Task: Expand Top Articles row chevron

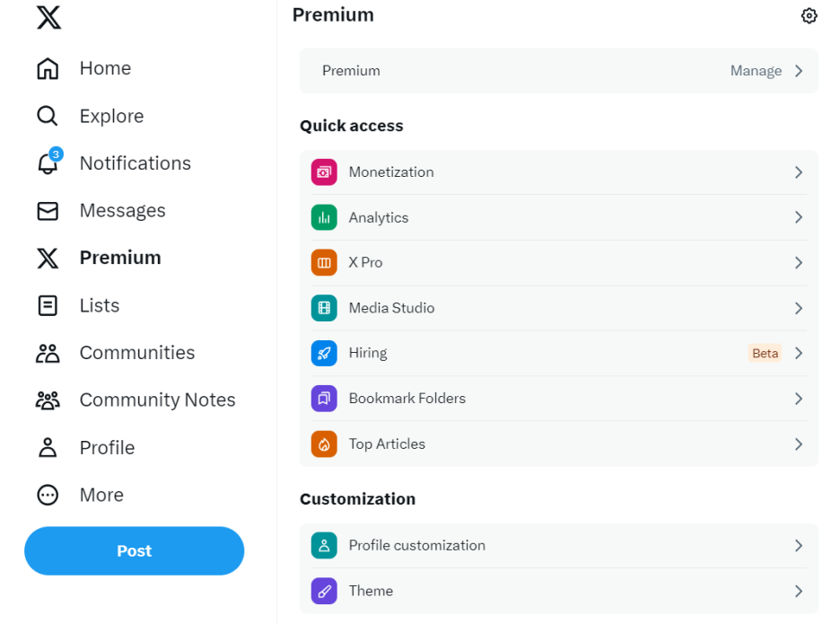Action: (x=799, y=444)
